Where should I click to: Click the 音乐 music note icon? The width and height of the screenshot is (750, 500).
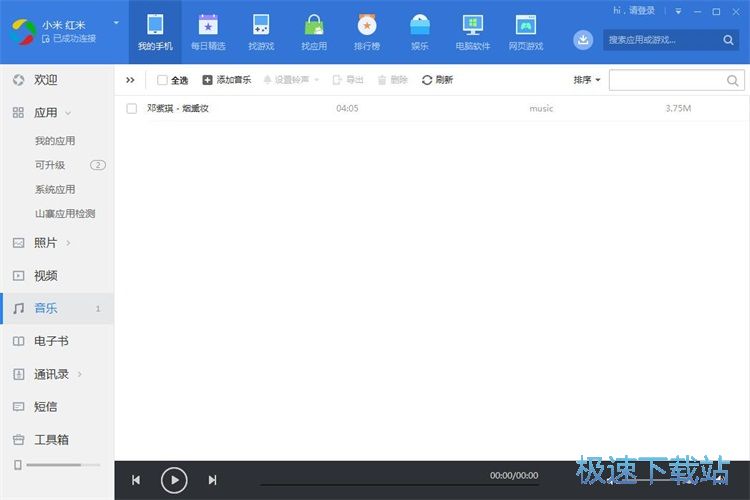[18, 309]
